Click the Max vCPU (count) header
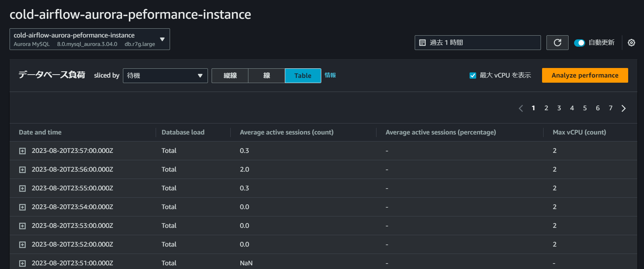 tap(579, 132)
